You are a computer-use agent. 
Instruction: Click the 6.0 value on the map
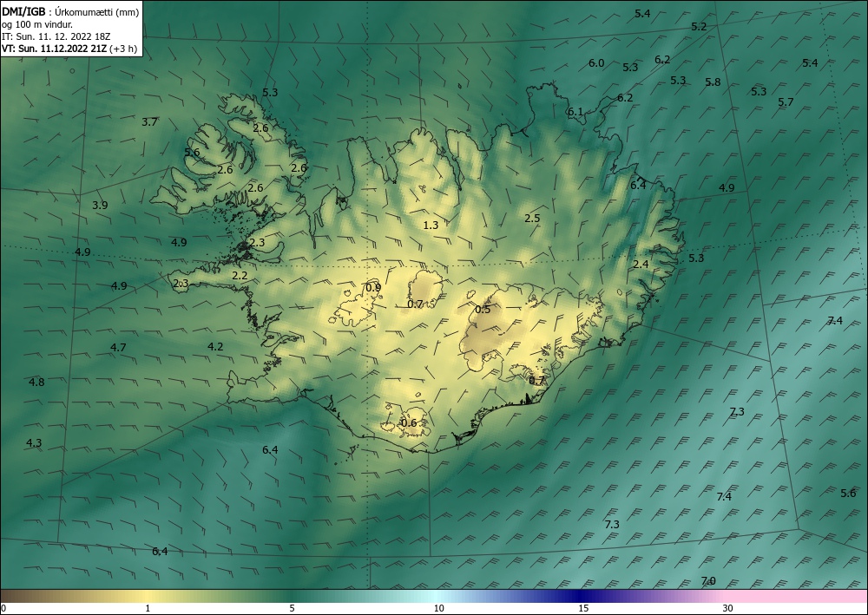596,63
